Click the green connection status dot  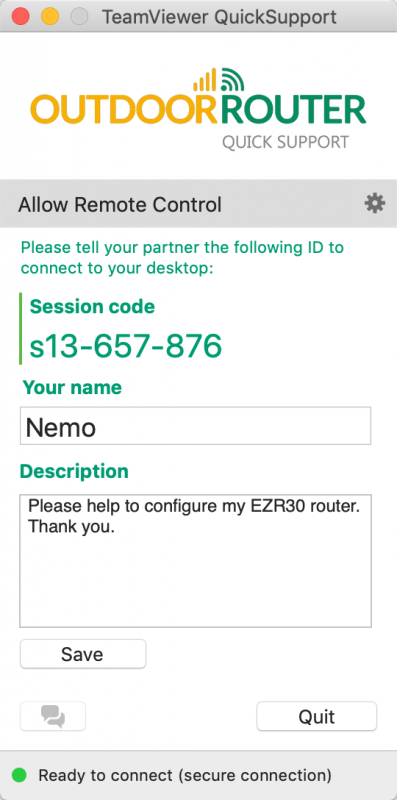tap(19, 776)
